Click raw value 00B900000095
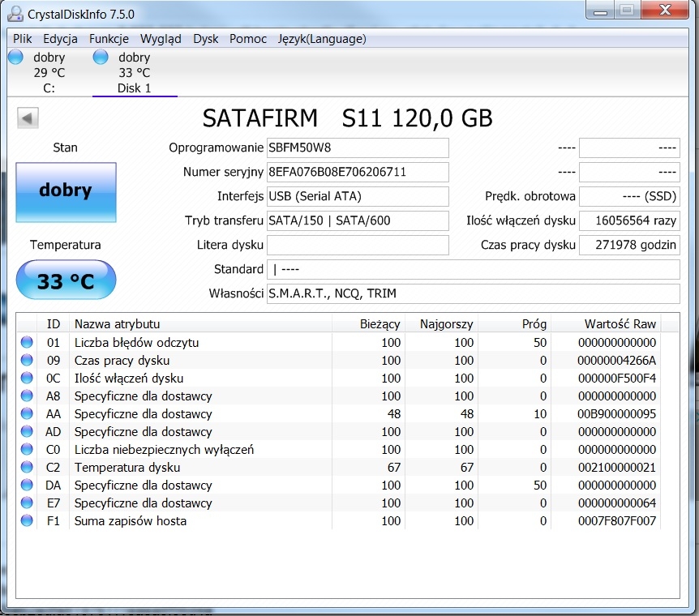 pos(616,413)
